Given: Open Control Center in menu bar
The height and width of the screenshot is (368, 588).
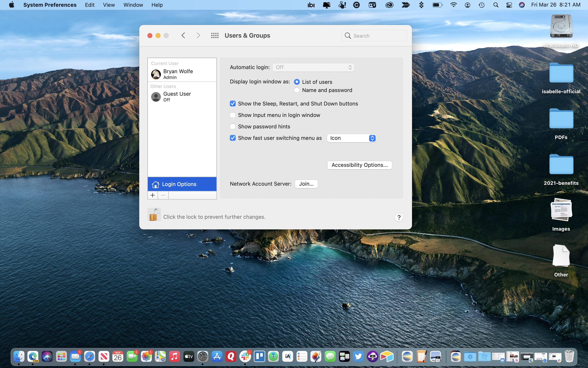Looking at the screenshot, I should pyautogui.click(x=509, y=5).
